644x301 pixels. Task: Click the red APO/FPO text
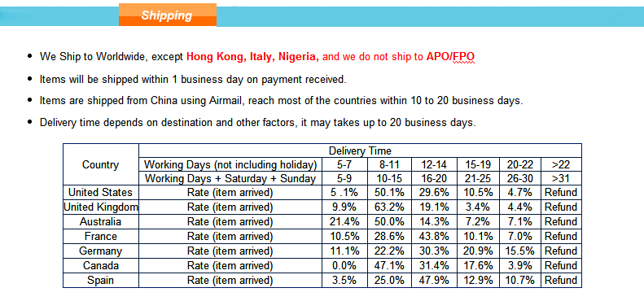pyautogui.click(x=450, y=57)
